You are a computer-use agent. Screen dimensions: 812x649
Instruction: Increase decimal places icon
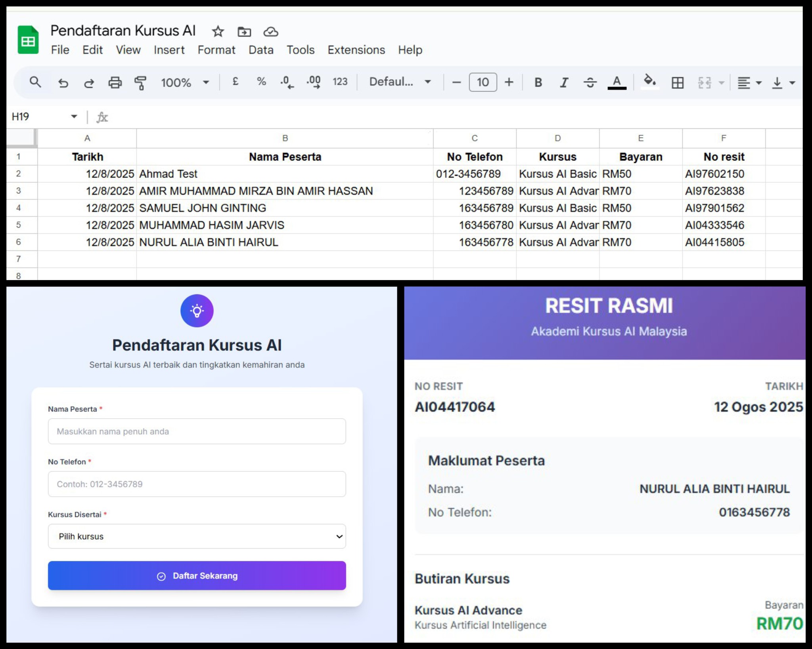click(x=313, y=82)
